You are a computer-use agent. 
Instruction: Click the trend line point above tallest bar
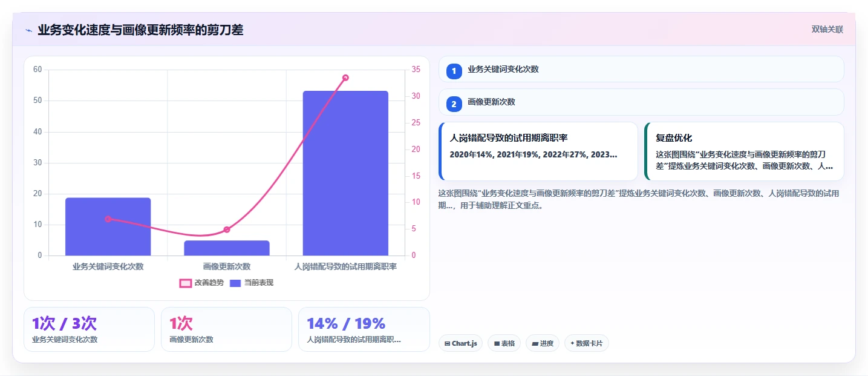click(x=345, y=78)
